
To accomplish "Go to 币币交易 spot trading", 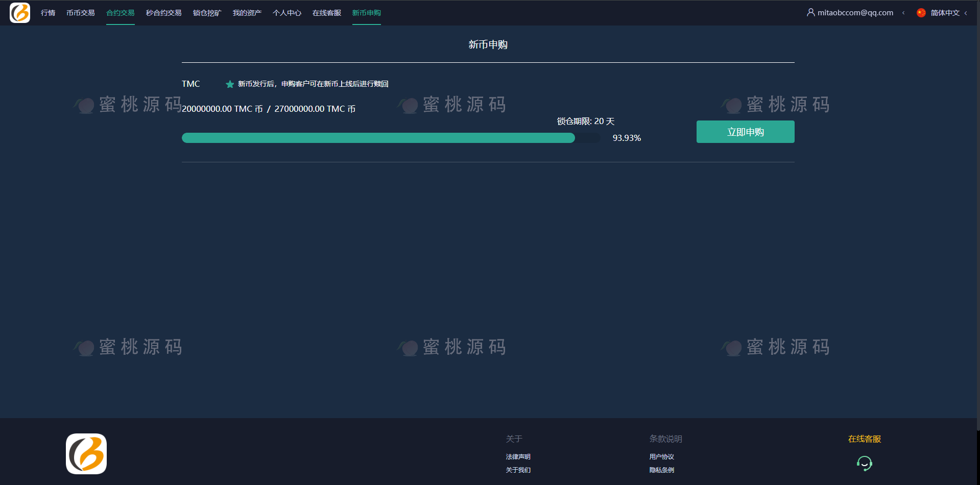I will pyautogui.click(x=81, y=13).
